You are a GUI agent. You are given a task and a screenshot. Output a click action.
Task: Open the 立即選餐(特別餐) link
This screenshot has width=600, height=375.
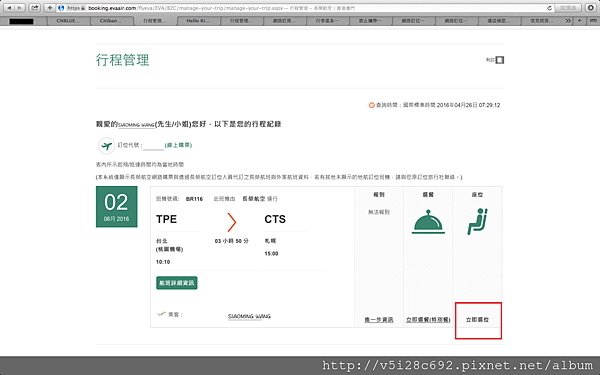(x=428, y=320)
